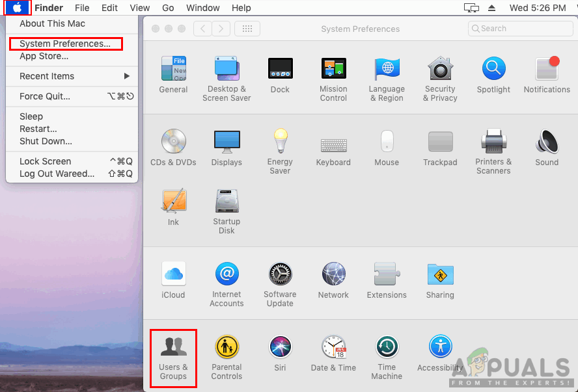
Task: Open the View menu
Action: point(140,8)
